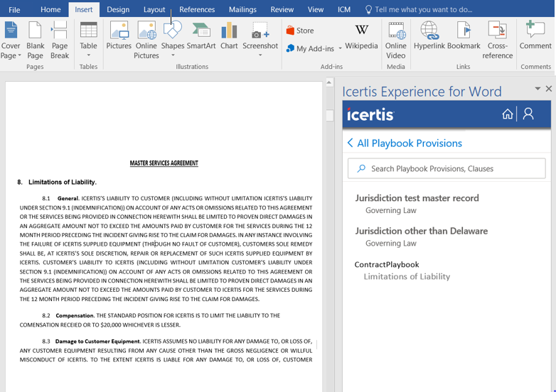The width and height of the screenshot is (556, 392).
Task: Click the SmartArt icon
Action: (201, 36)
